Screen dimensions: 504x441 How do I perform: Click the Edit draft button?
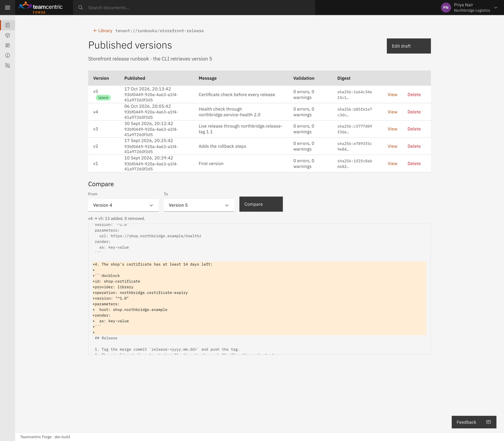pos(408,46)
